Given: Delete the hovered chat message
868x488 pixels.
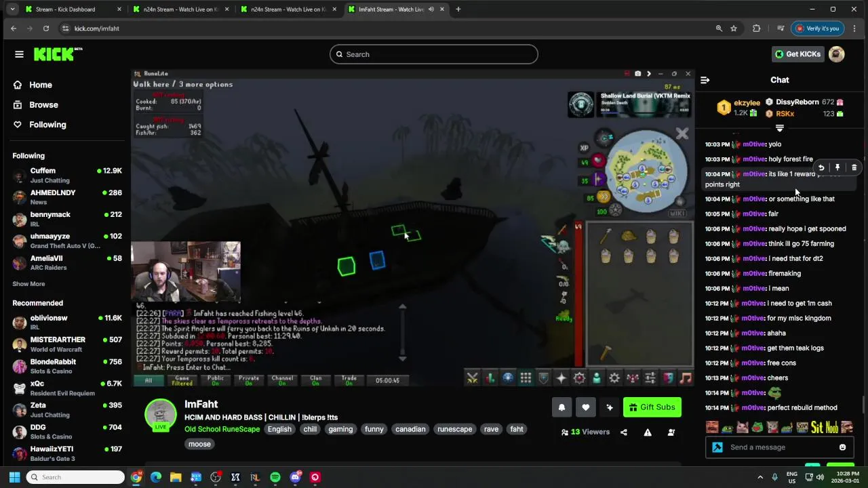Looking at the screenshot, I should coord(854,167).
